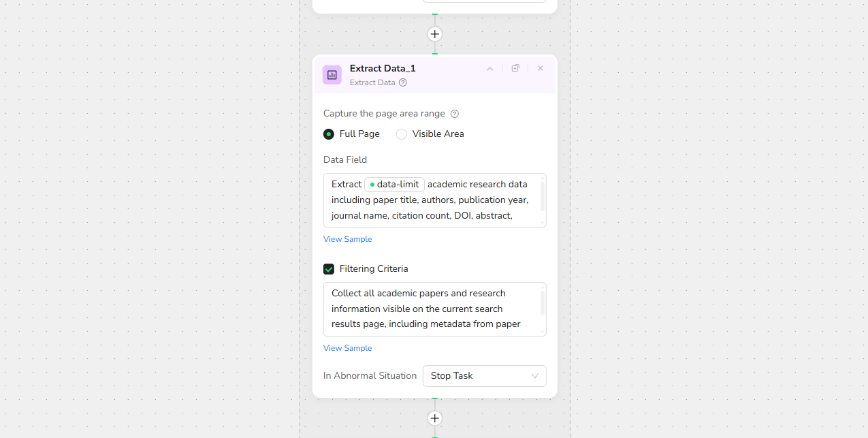Click the data-limit variable tag

click(x=395, y=185)
